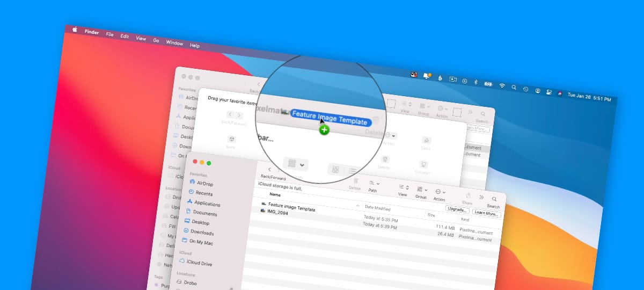This screenshot has height=290, width=644.
Task: Open Recents in the front sidebar
Action: [x=204, y=193]
